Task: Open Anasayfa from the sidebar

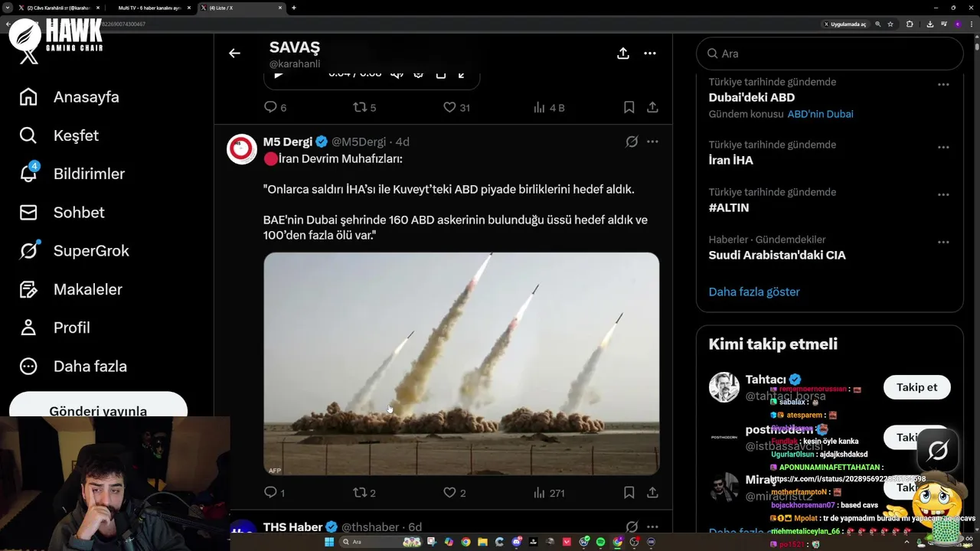Action: tap(70, 97)
